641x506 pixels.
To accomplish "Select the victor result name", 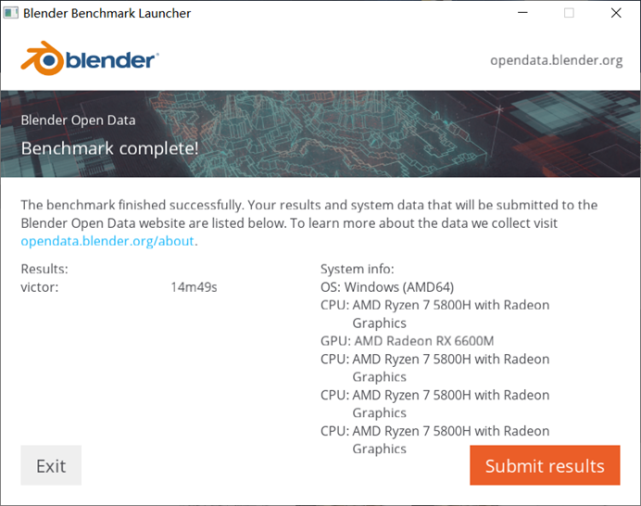I will pos(40,287).
